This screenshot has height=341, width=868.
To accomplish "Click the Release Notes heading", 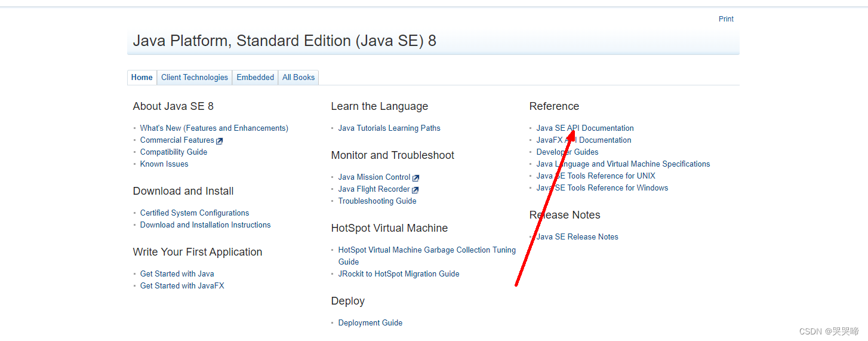I will (565, 215).
